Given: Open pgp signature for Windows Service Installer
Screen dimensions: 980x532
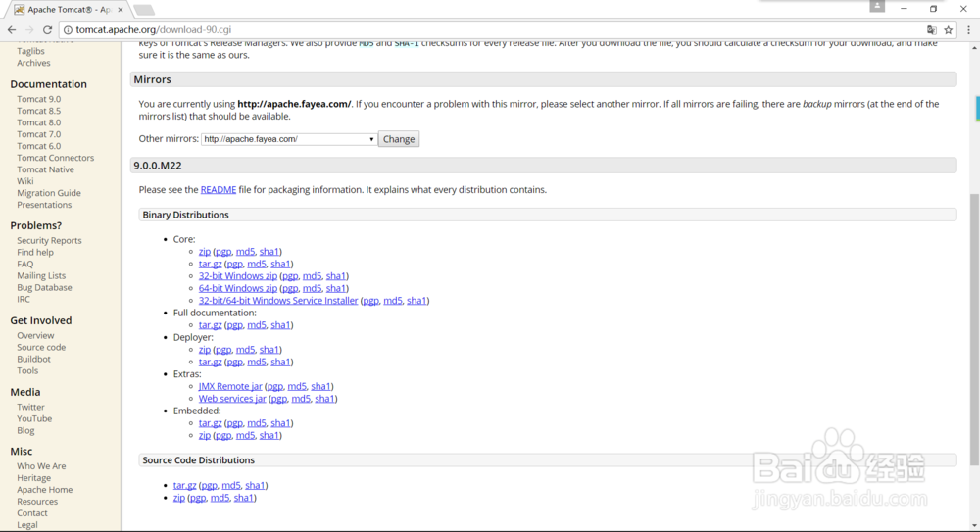Looking at the screenshot, I should coord(370,300).
